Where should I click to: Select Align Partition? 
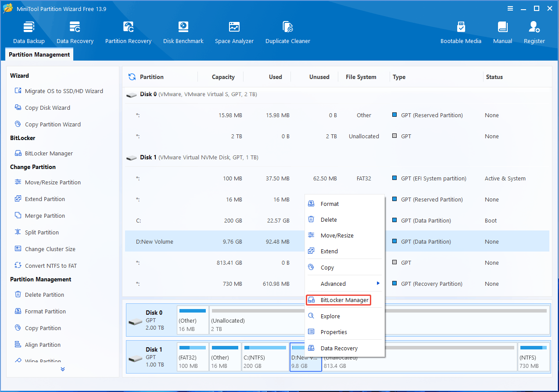[x=37, y=345]
